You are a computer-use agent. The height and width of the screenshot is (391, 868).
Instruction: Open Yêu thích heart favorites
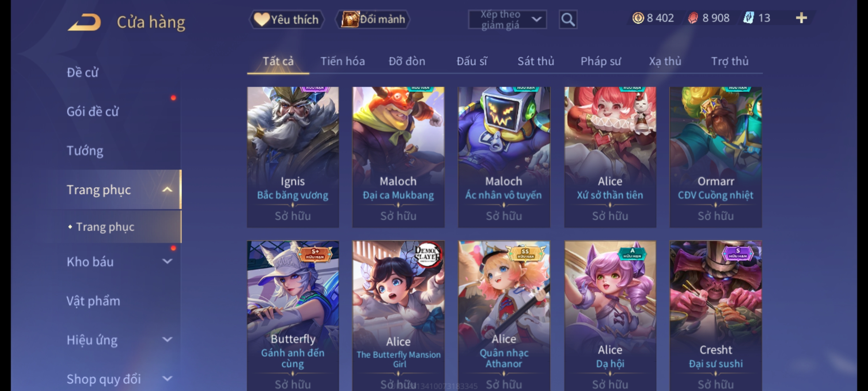click(x=286, y=19)
